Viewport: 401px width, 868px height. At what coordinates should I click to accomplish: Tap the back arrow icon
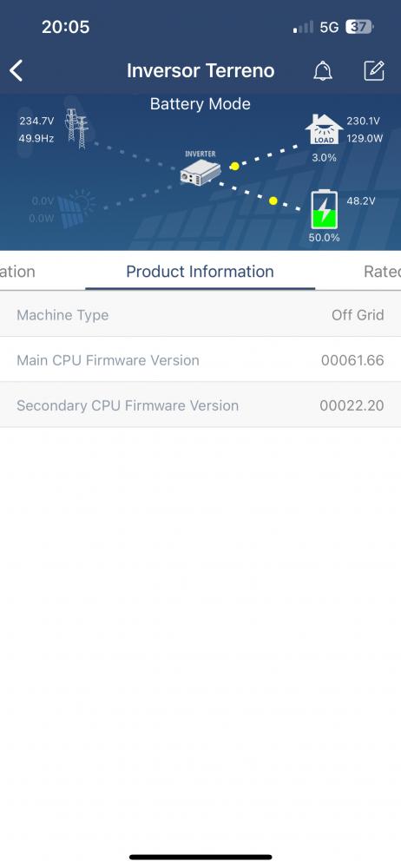tap(16, 71)
